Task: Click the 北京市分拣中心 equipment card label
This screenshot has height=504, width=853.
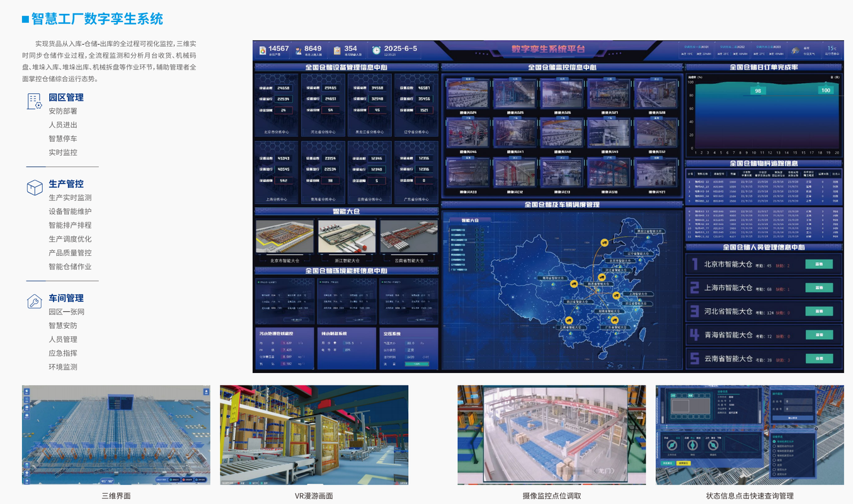Action: pos(276,132)
